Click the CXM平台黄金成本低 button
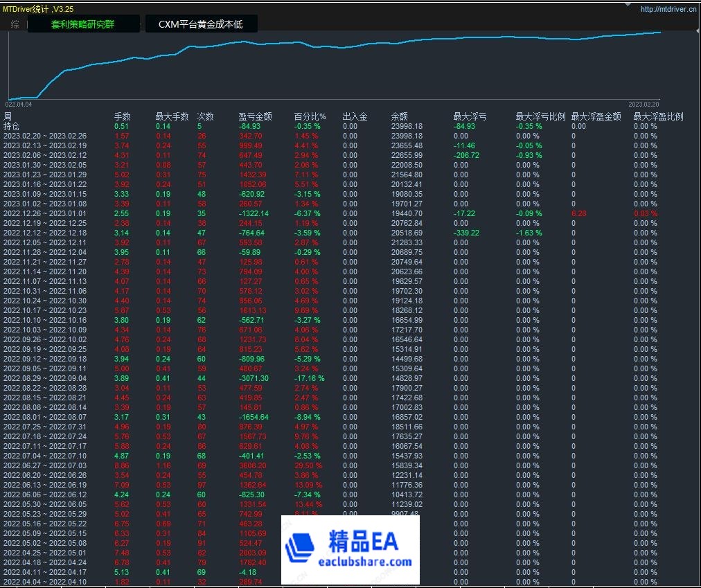The width and height of the screenshot is (701, 588). coord(202,24)
